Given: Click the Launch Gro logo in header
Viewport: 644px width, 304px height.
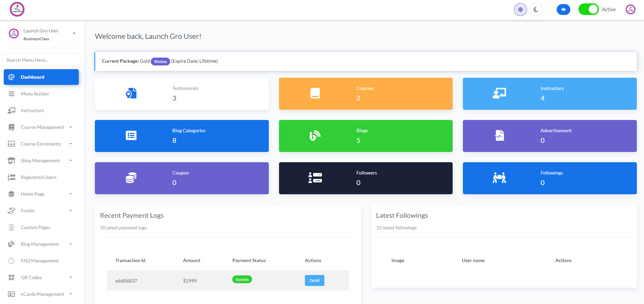Looking at the screenshot, I should coord(17,10).
